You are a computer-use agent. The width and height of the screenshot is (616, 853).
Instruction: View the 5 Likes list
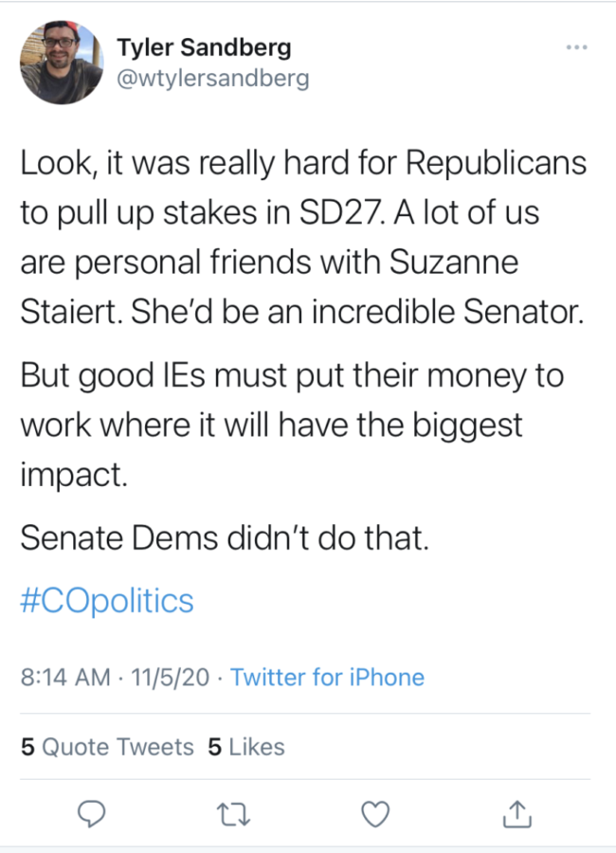[246, 747]
